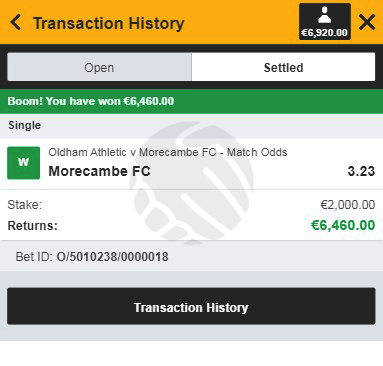Click the Bet ID O/5010238/0000018 text

click(x=92, y=257)
